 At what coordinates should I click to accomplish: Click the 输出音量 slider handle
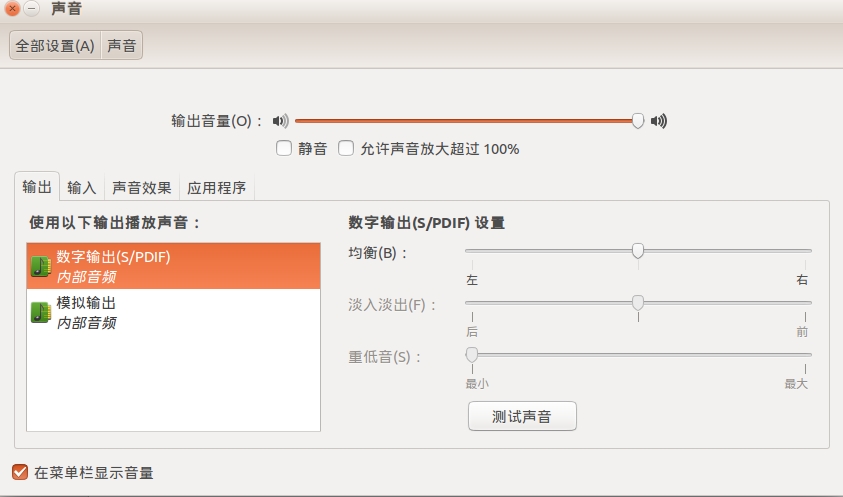tap(638, 121)
